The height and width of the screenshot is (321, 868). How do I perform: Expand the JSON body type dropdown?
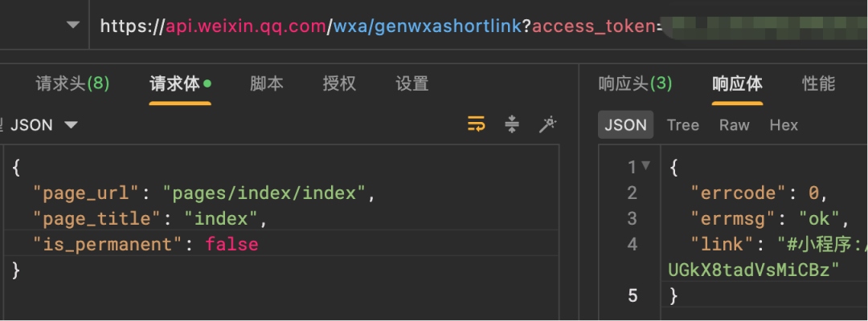tap(71, 125)
